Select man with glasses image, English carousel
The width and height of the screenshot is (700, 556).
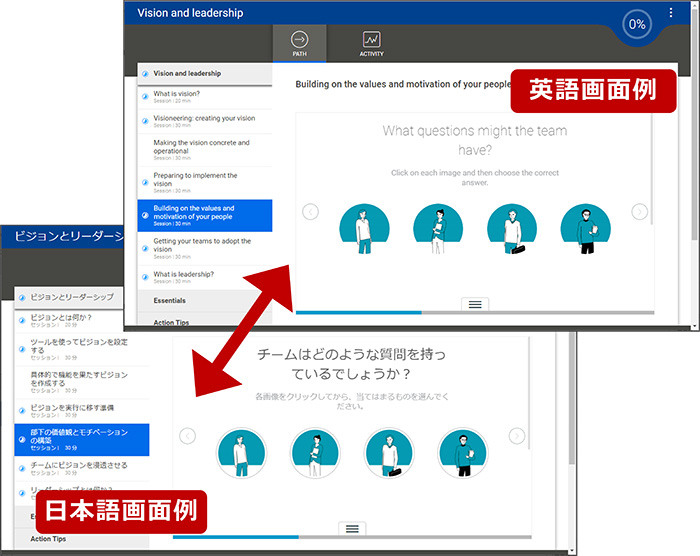(586, 229)
